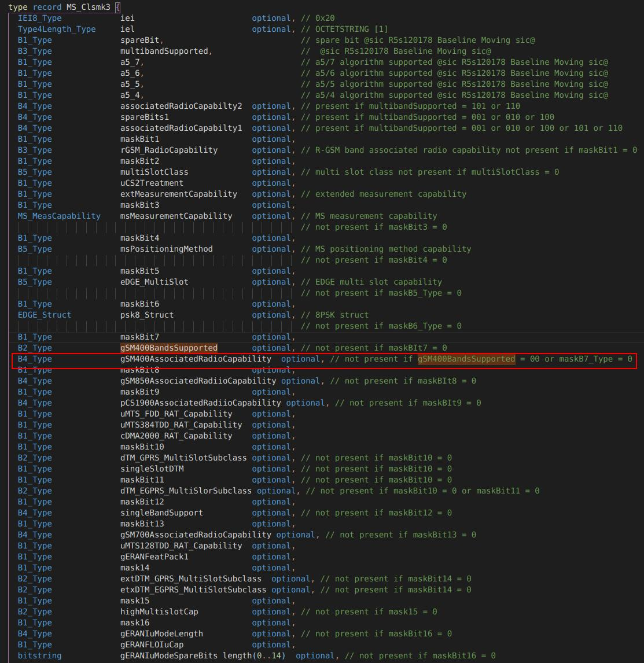Click the MS_MeasCapability type name
The height and width of the screenshot is (663, 644).
[x=59, y=216]
